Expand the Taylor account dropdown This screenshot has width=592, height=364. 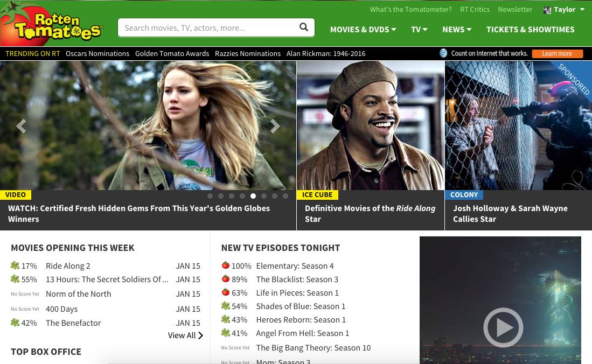582,10
